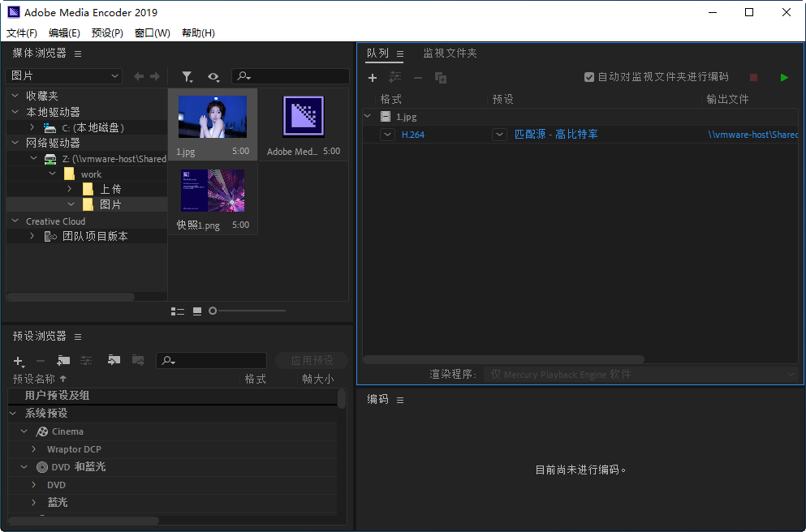Open the \\vmware-host output file link
806x532 pixels.
[x=752, y=135]
